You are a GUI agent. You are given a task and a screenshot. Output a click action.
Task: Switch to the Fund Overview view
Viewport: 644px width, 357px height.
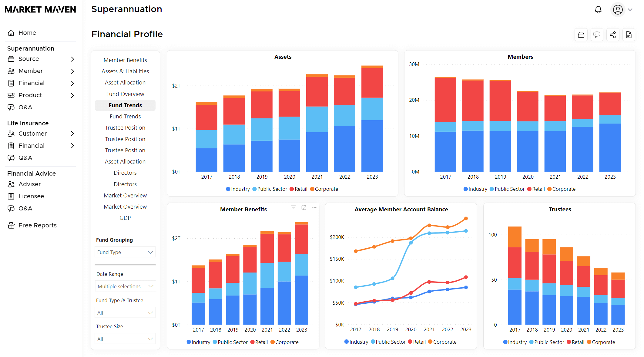click(x=125, y=94)
